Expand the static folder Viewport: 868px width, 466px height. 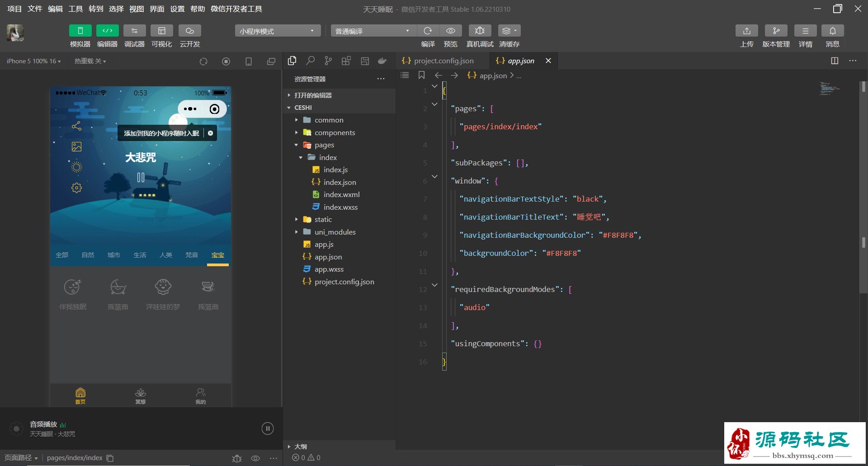tap(339, 219)
